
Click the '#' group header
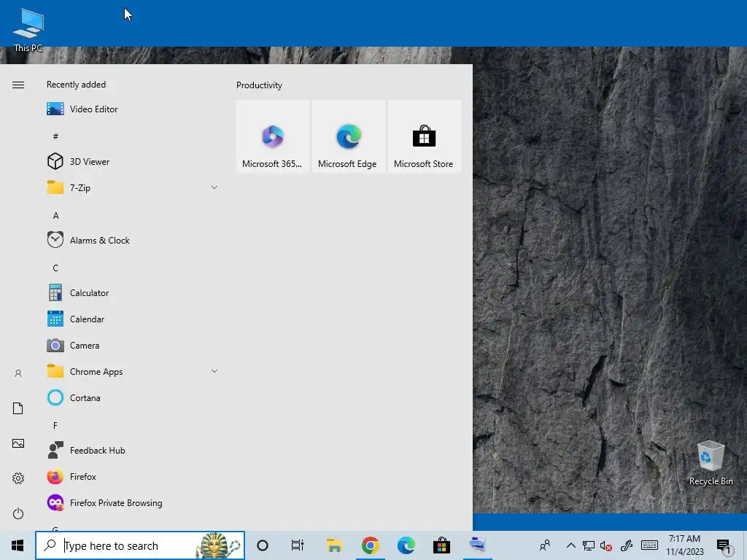click(55, 136)
